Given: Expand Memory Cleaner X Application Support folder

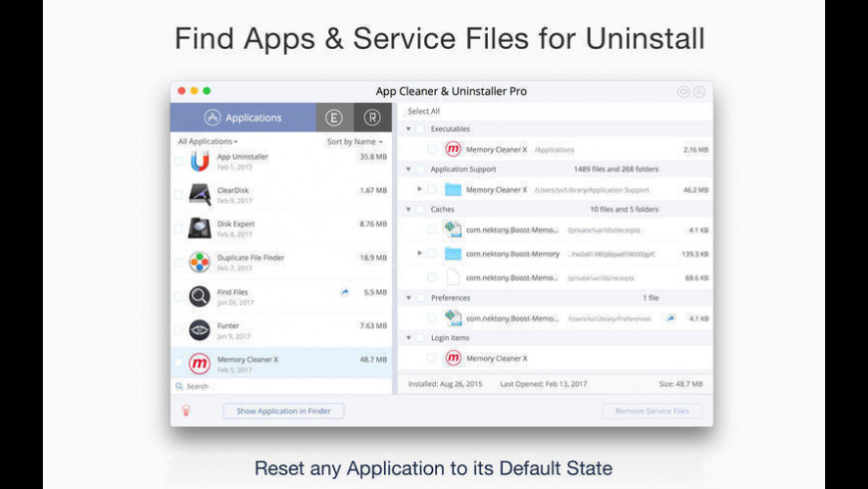Looking at the screenshot, I should [x=420, y=190].
